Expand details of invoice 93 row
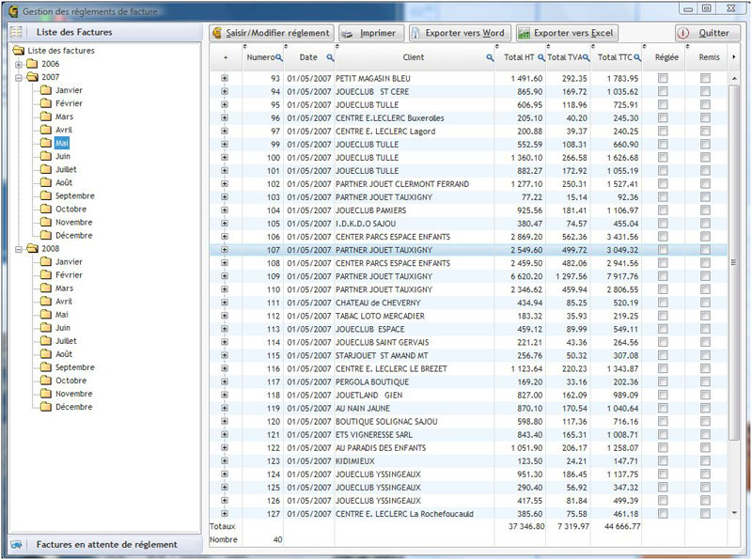The image size is (752, 560). [225, 78]
